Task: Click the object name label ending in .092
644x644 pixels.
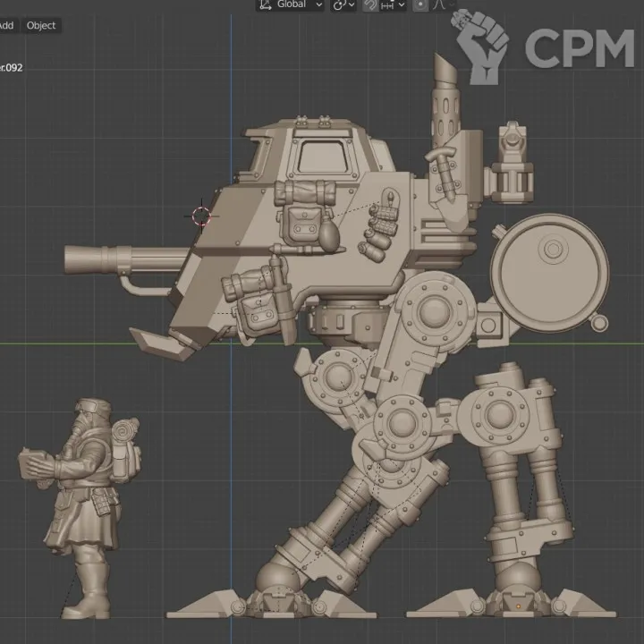Action: pos(11,67)
